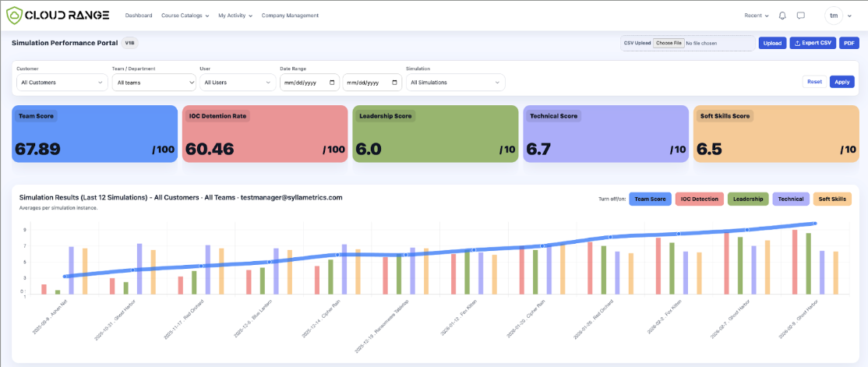
Task: Go to Company Management page
Action: (x=290, y=16)
